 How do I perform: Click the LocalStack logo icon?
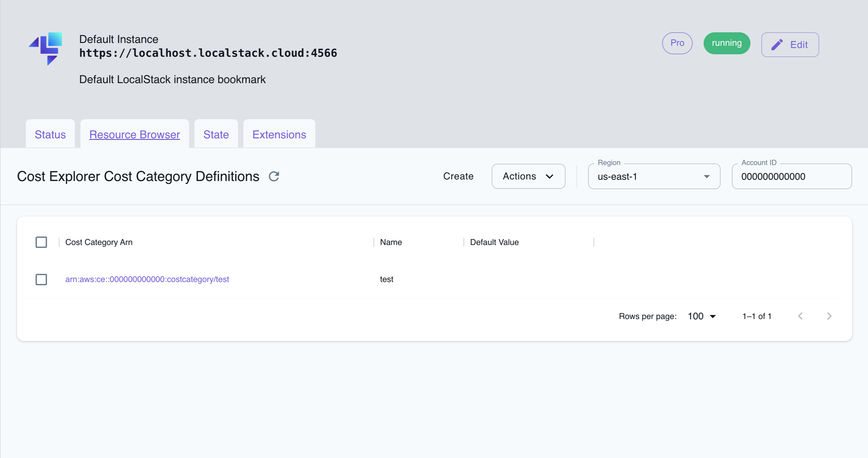point(46,49)
